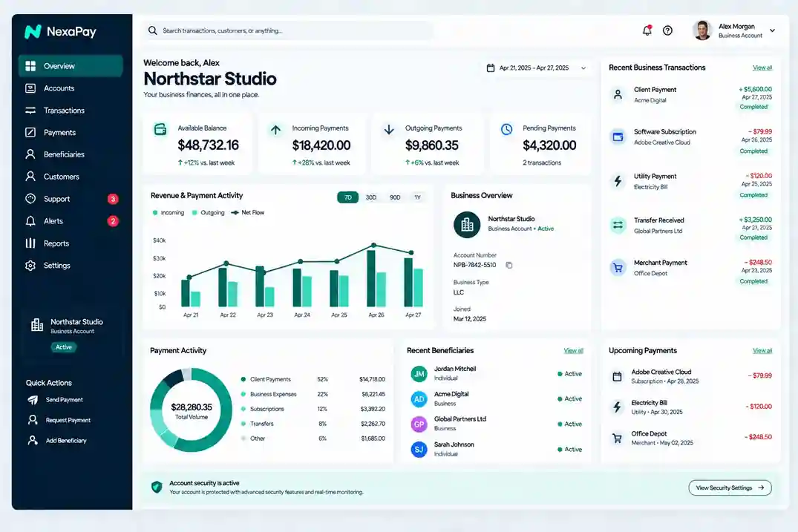Click the Utility Payment lightning icon
This screenshot has height=532, width=798.
(618, 181)
